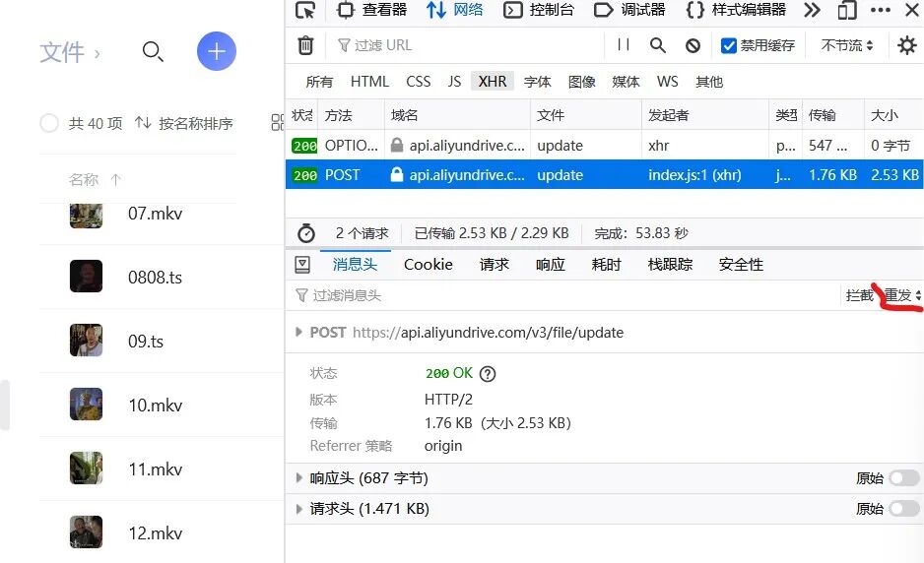Open the 按名称排序 sort menu
The height and width of the screenshot is (563, 924).
[x=184, y=123]
